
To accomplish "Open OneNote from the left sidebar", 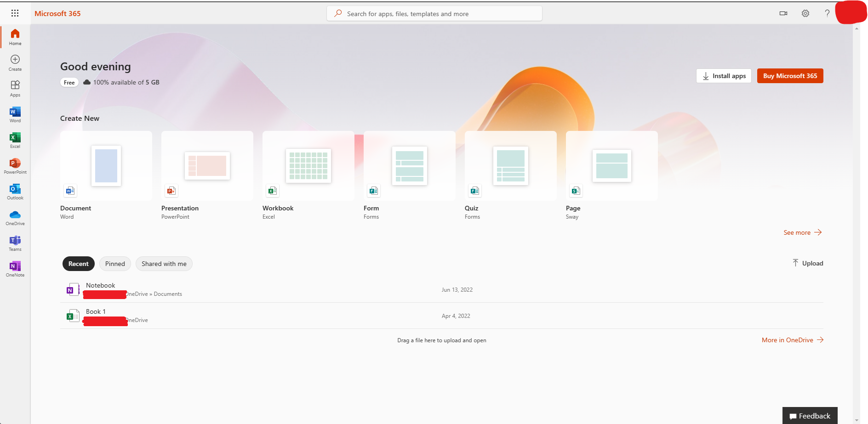I will pos(15,268).
